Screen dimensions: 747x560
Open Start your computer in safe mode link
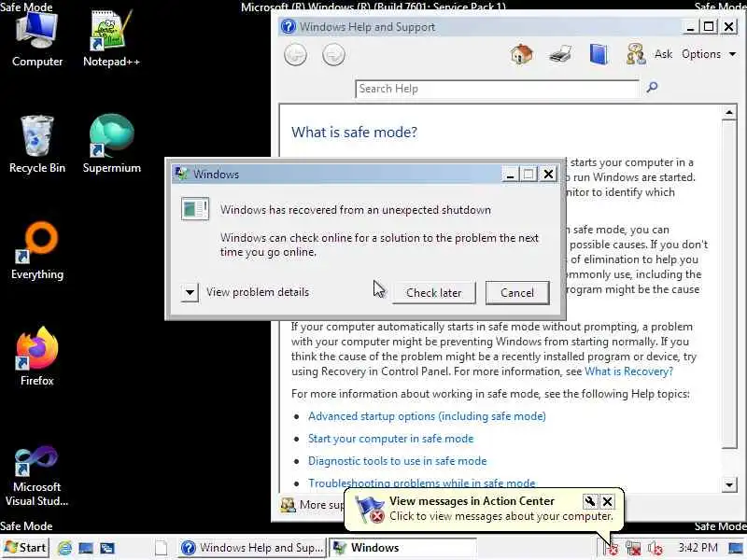(x=390, y=439)
